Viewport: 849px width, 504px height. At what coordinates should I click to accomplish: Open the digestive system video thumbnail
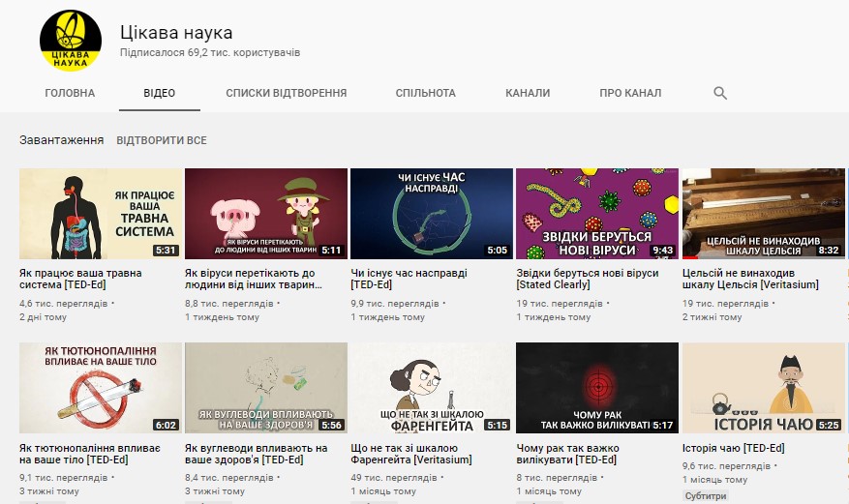[101, 214]
